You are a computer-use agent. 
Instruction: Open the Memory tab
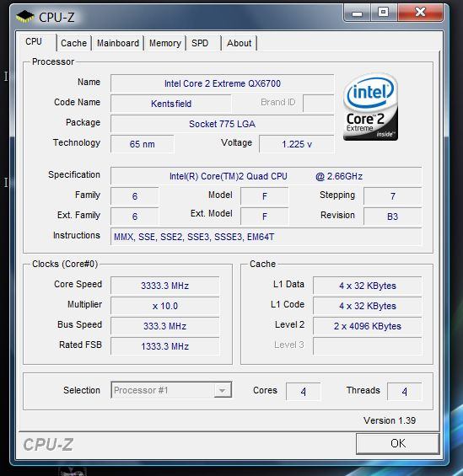[x=165, y=43]
